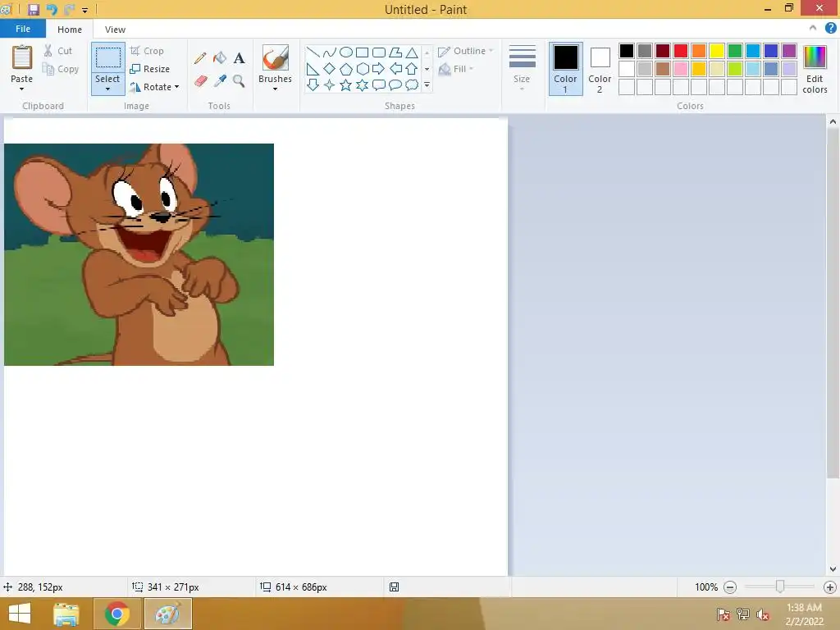
Task: Choose the Right arrow shape
Action: click(x=379, y=69)
